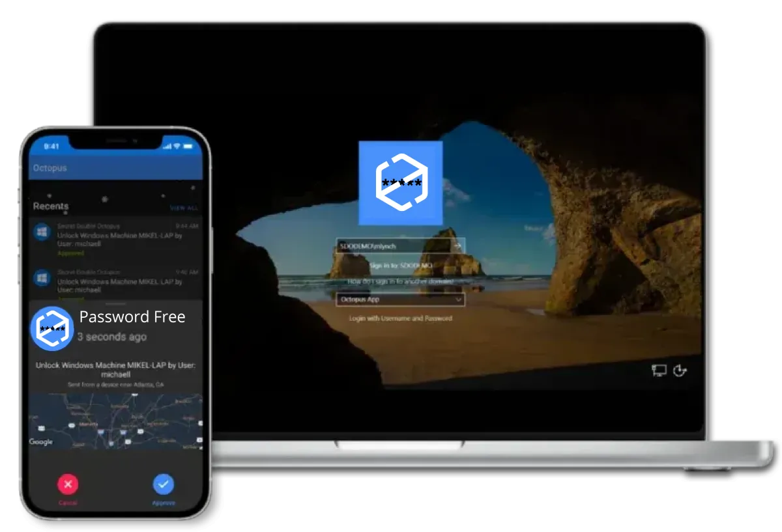Open the 9:46 AM request's Windows icon

click(42, 278)
